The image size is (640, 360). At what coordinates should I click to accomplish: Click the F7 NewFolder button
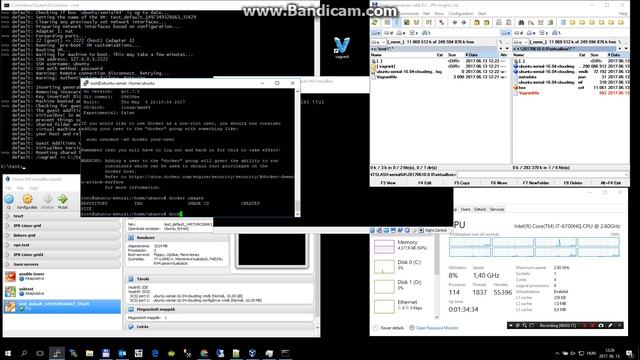coord(536,183)
